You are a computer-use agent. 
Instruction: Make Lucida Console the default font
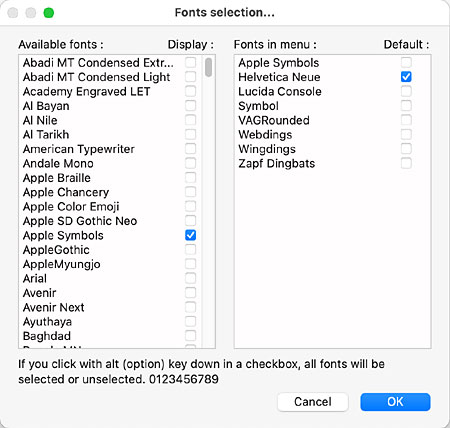[x=406, y=91]
